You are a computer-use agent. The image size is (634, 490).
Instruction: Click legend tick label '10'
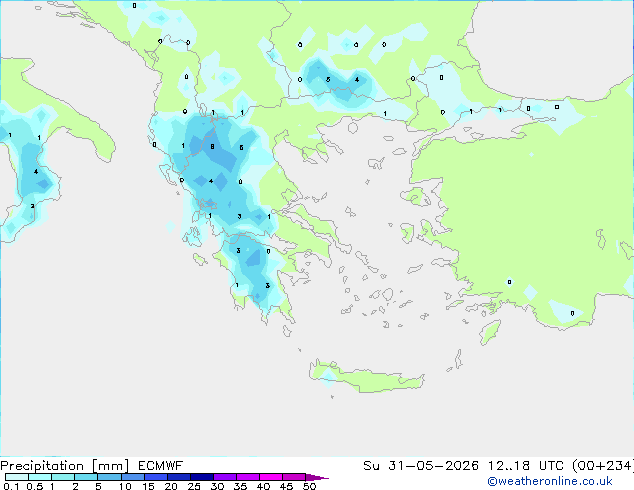click(125, 486)
